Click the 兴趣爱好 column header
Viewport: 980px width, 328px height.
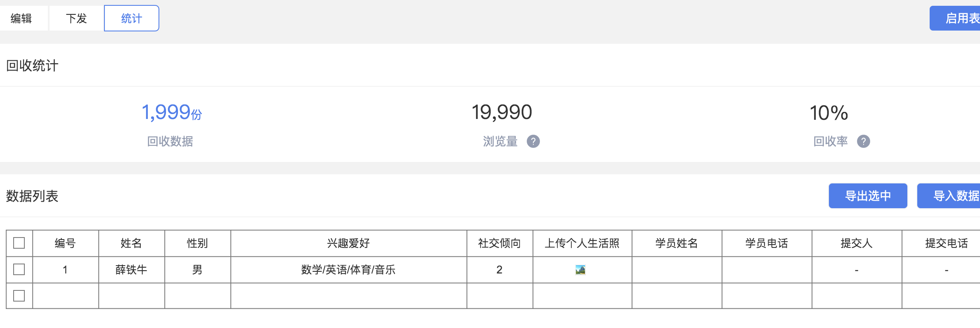pyautogui.click(x=348, y=243)
